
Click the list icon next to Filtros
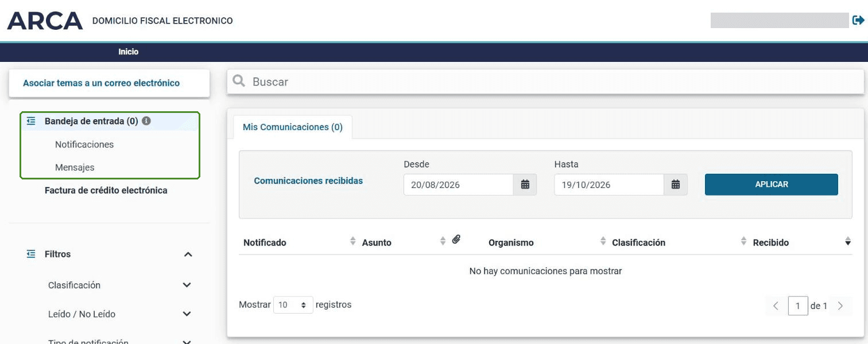(x=31, y=253)
